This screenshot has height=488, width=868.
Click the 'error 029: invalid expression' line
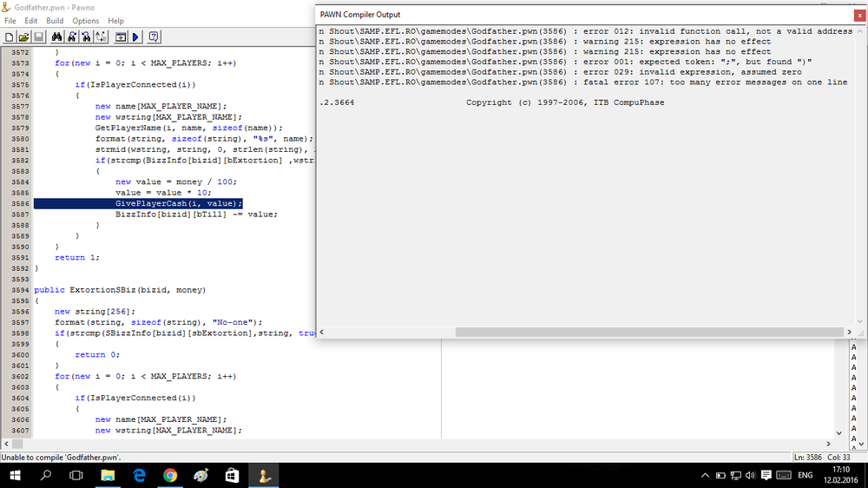560,72
